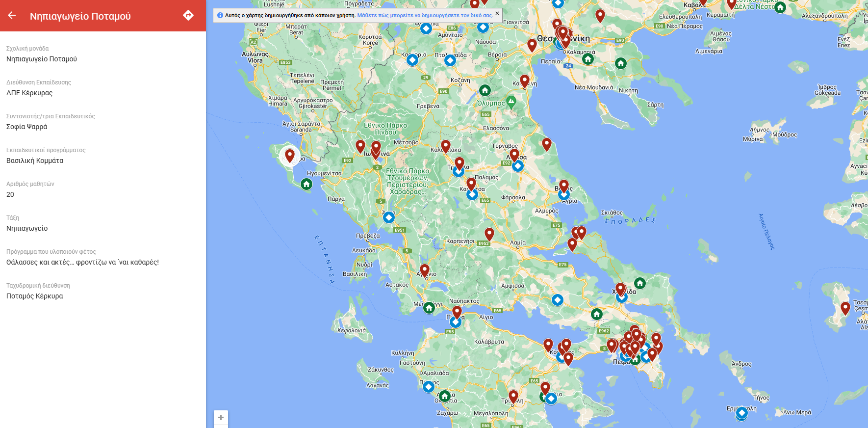This screenshot has width=868, height=428.
Task: Click the blue diamond marker at Κοζάνη area
Action: pyautogui.click(x=412, y=60)
